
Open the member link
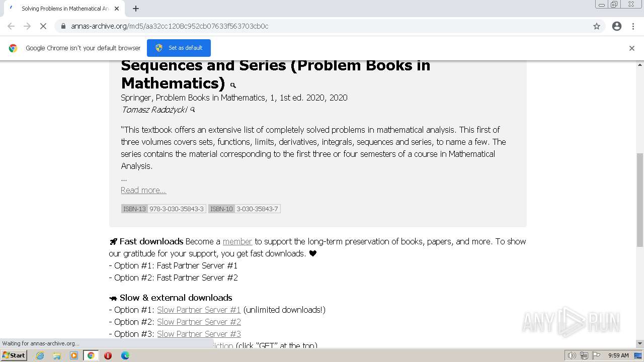[237, 241]
